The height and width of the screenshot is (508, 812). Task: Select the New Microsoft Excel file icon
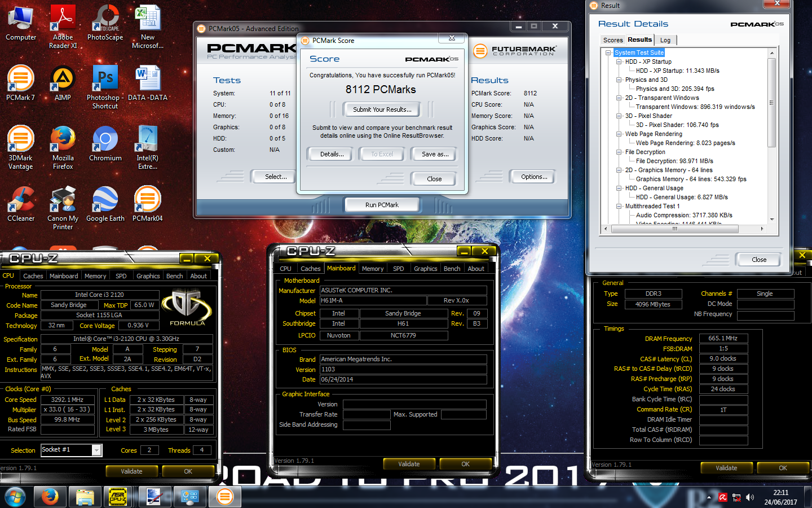tap(148, 27)
